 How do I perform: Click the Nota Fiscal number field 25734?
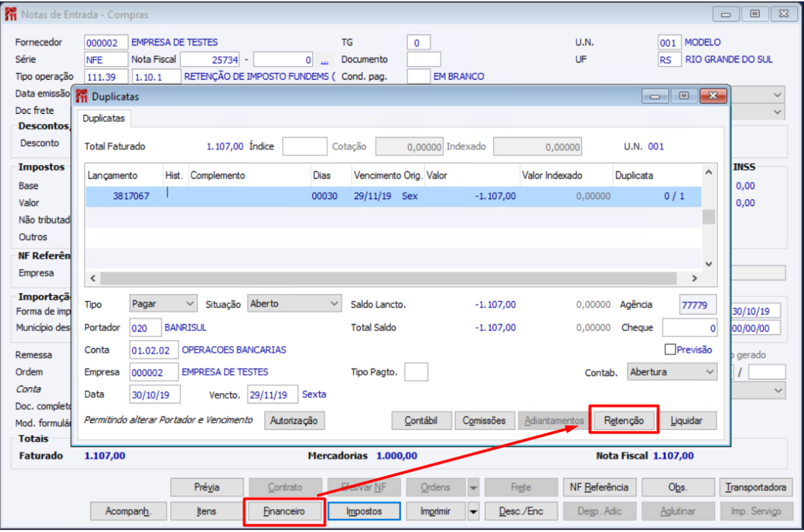pos(210,60)
